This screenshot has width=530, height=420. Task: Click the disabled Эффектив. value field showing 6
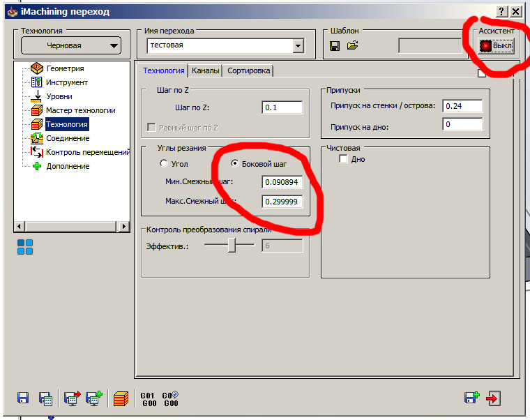(x=282, y=246)
